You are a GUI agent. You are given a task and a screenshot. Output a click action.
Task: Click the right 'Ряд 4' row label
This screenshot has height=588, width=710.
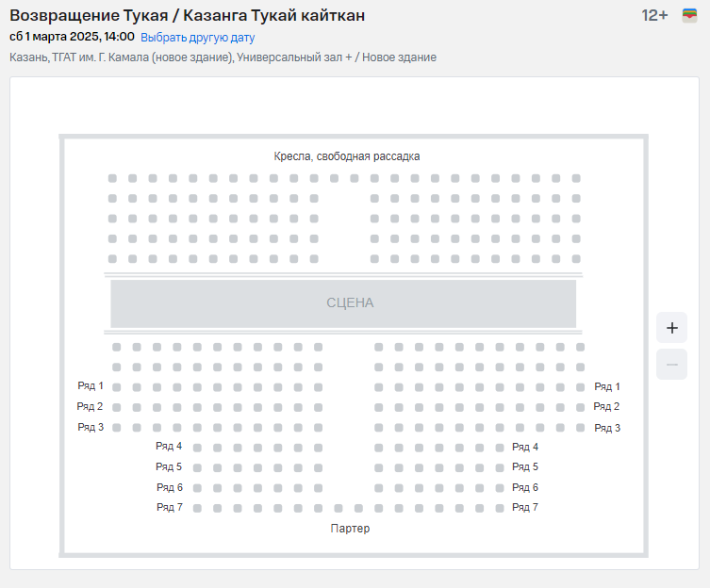(525, 448)
